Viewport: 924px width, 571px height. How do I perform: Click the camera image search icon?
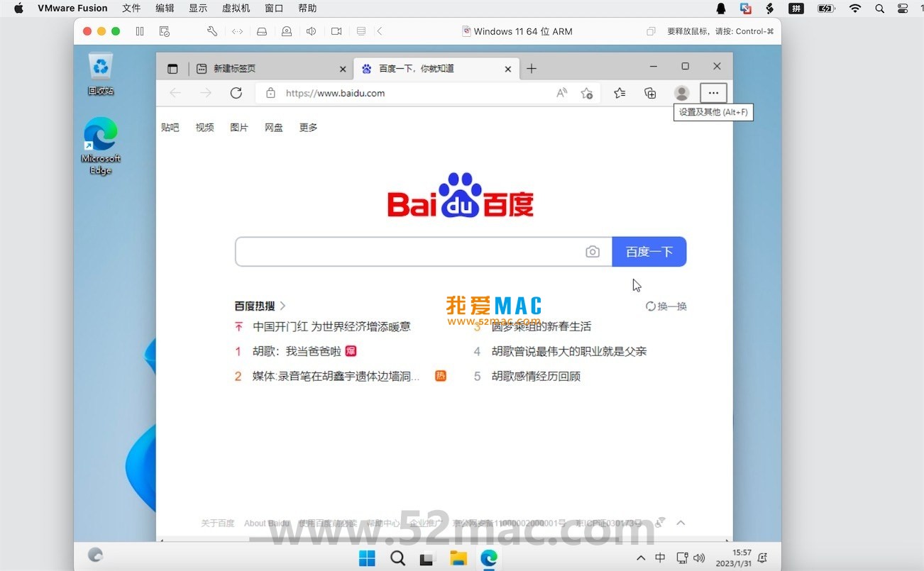593,252
